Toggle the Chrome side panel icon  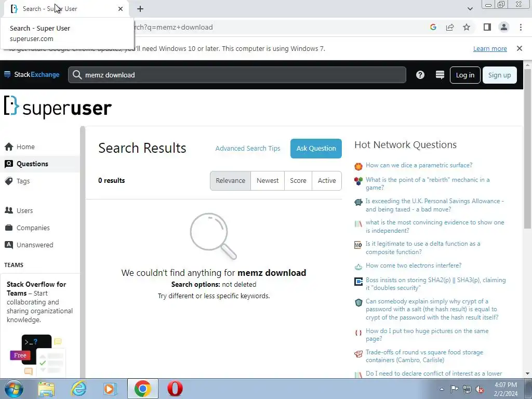click(x=487, y=27)
